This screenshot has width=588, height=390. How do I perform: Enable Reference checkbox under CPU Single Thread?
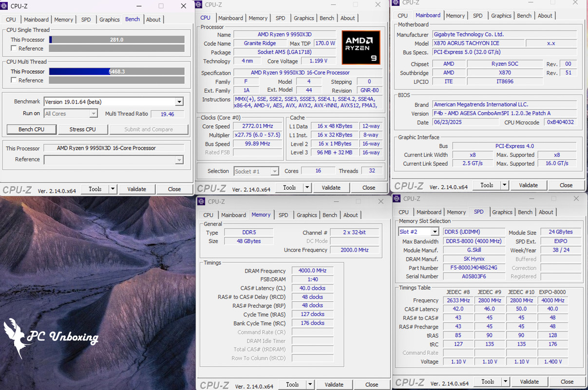(14, 48)
